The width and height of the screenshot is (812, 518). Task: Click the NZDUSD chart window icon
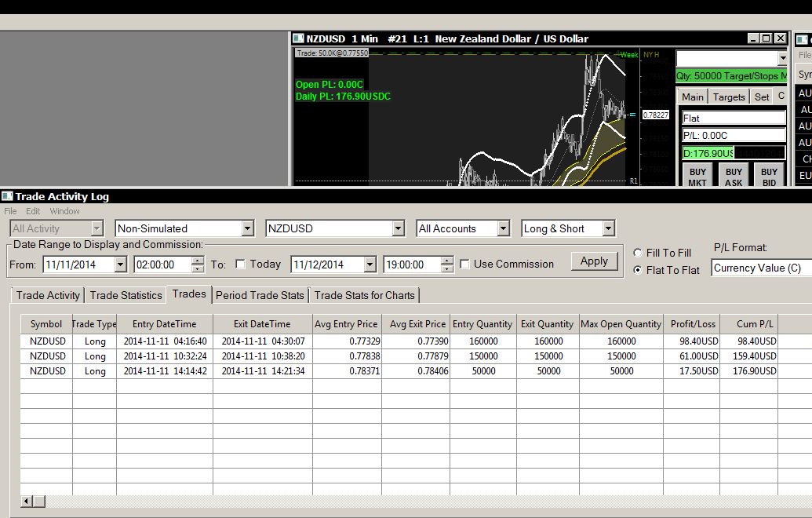(298, 38)
